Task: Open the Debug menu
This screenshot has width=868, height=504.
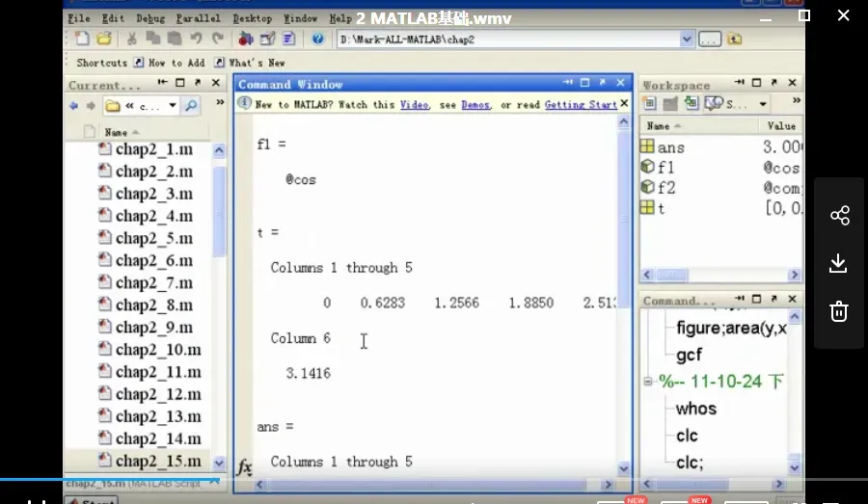Action: coord(150,18)
